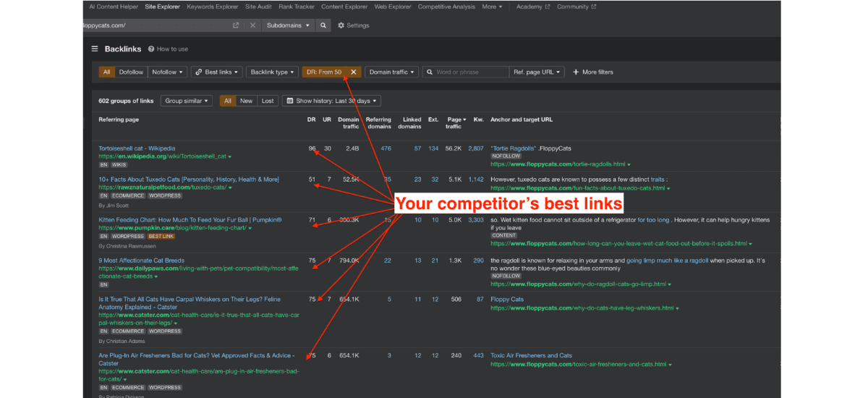Select the Lost links toggle

pyautogui.click(x=268, y=101)
